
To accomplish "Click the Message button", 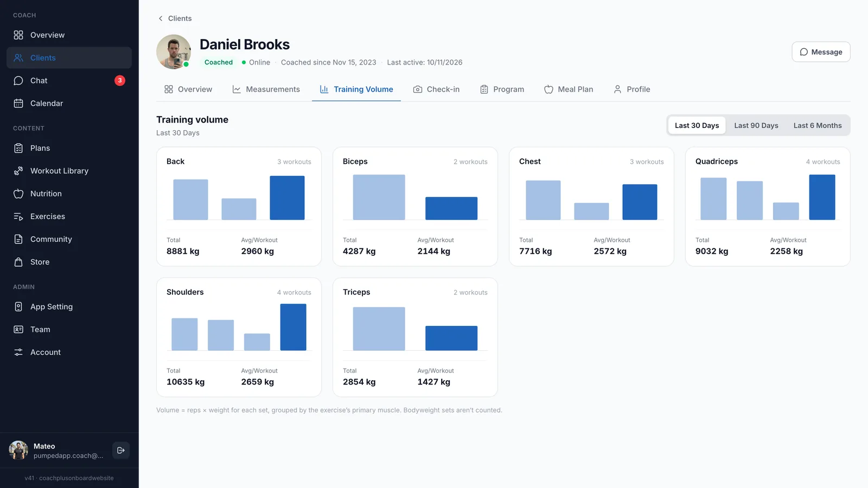I will pos(821,52).
